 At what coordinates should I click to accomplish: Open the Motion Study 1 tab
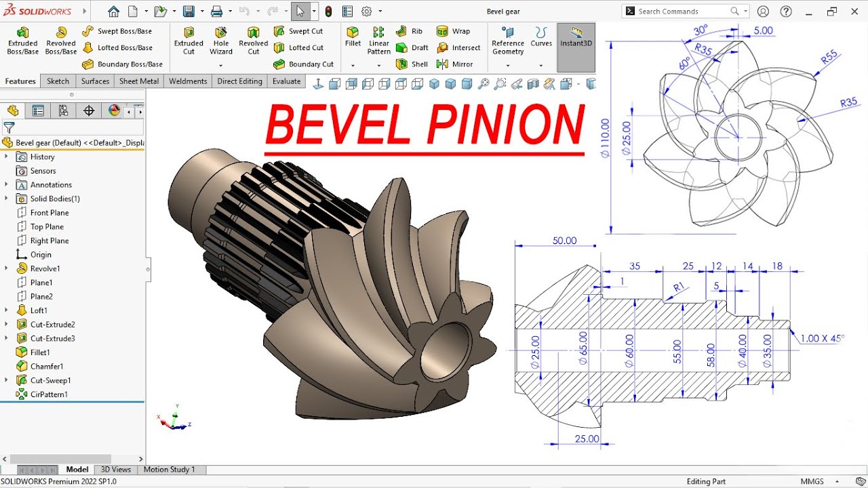click(x=169, y=469)
